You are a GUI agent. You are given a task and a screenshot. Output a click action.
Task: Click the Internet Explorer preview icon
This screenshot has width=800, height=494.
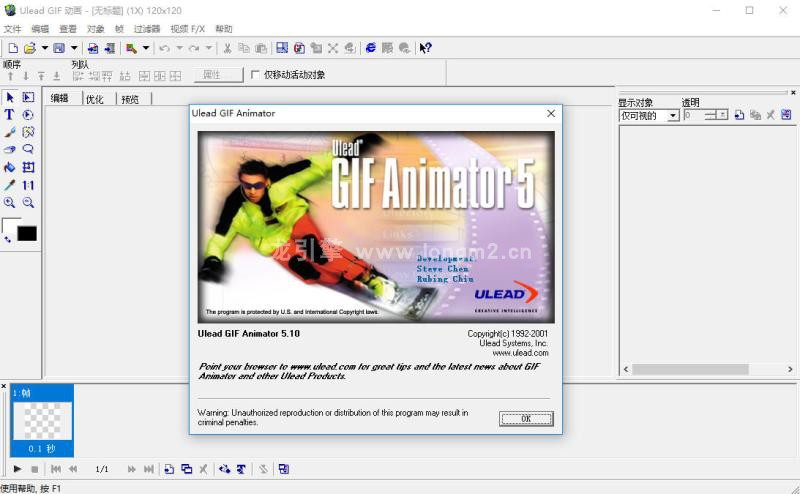(x=371, y=48)
